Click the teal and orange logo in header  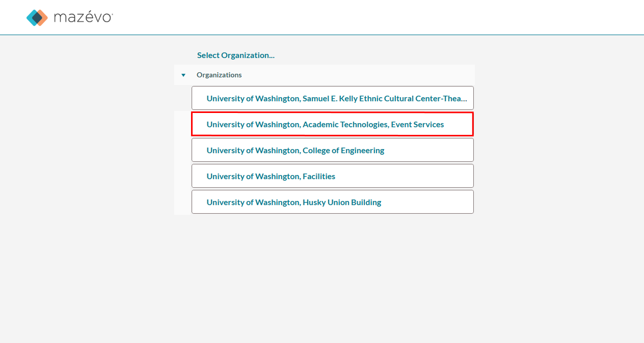(x=37, y=17)
